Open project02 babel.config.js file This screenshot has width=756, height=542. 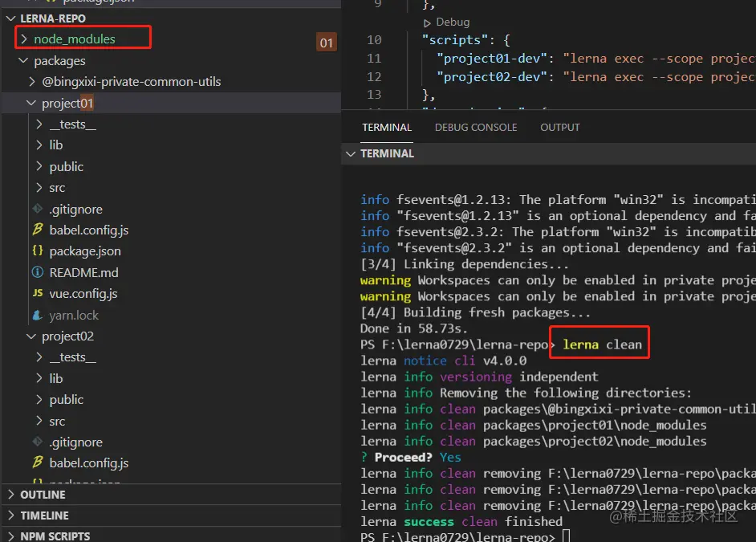click(x=89, y=463)
